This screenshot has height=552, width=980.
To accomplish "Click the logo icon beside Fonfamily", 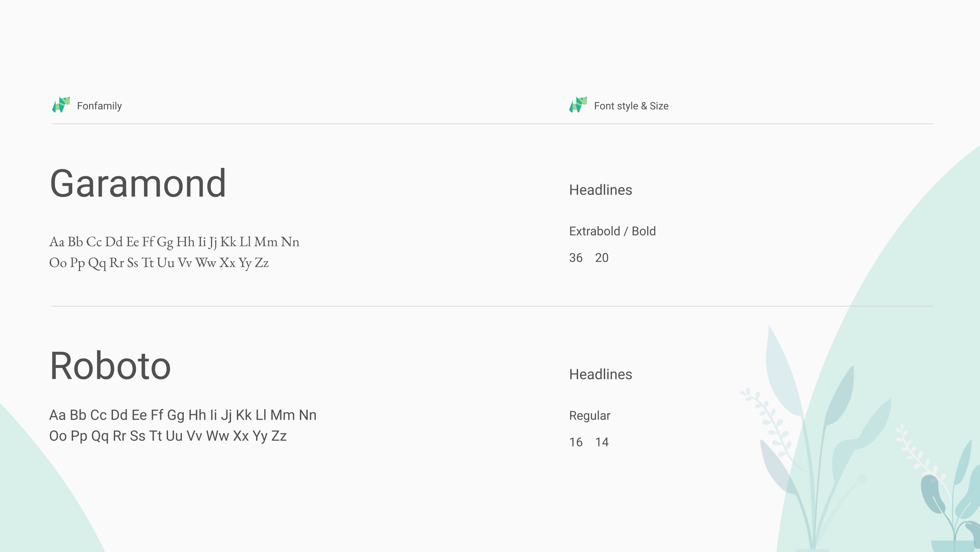I will coord(61,105).
